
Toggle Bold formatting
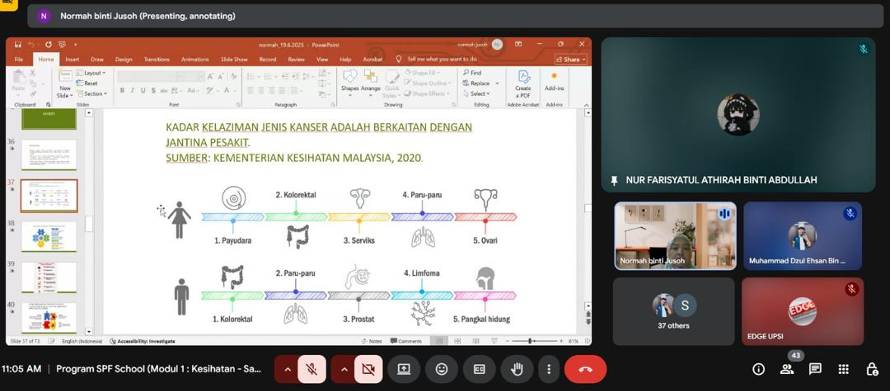122,91
